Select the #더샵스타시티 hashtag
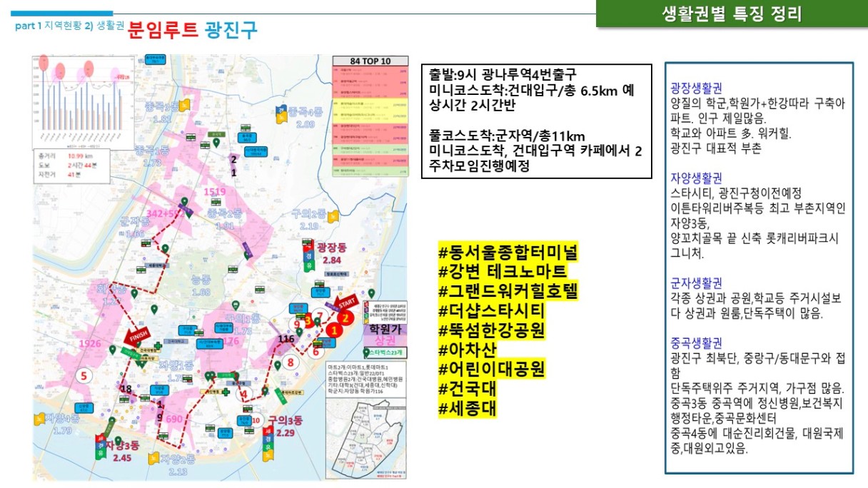The height and width of the screenshot is (488, 868). point(492,311)
